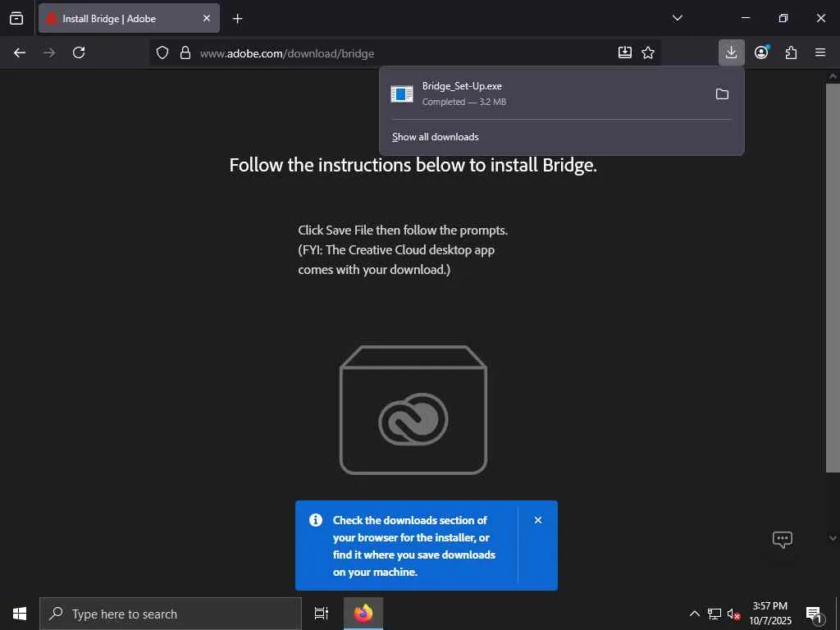Click the page vertical scrollbar

[833, 279]
